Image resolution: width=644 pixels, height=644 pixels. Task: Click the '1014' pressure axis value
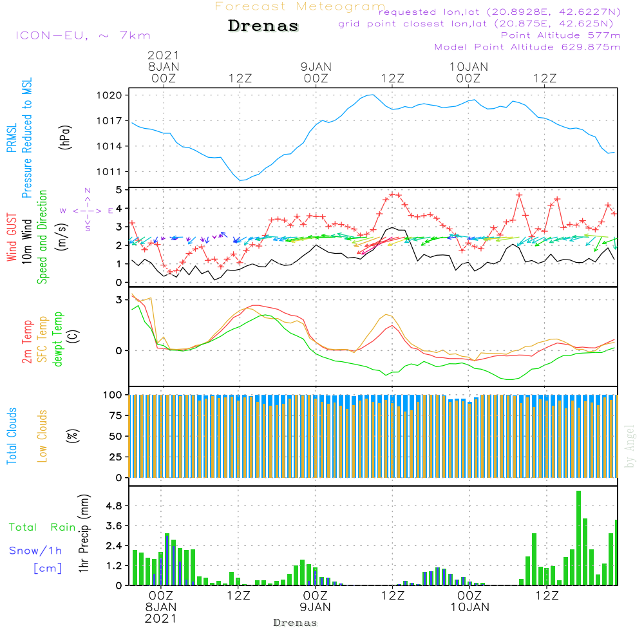pyautogui.click(x=109, y=146)
